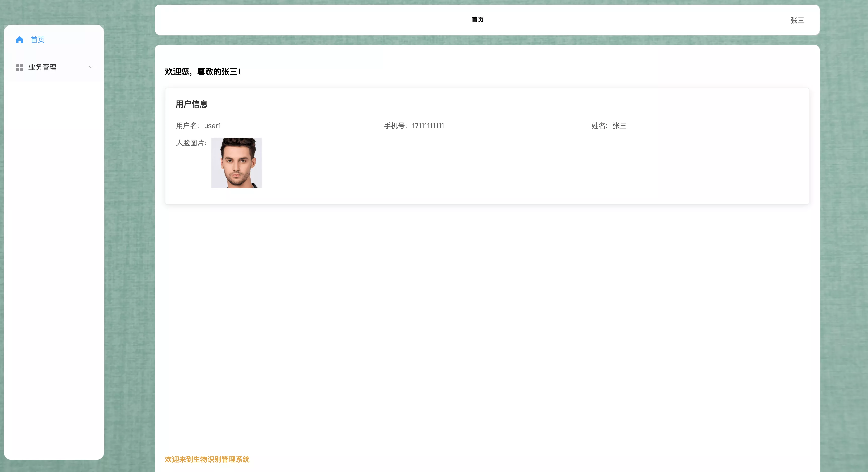Click the 首页 title in top bar
The image size is (868, 472).
pos(477,19)
